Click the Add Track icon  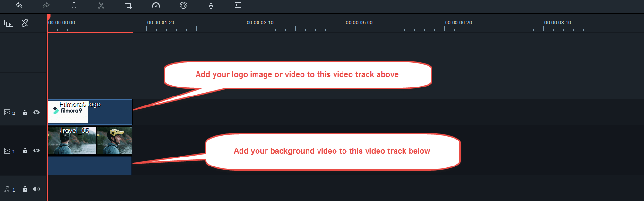point(9,23)
